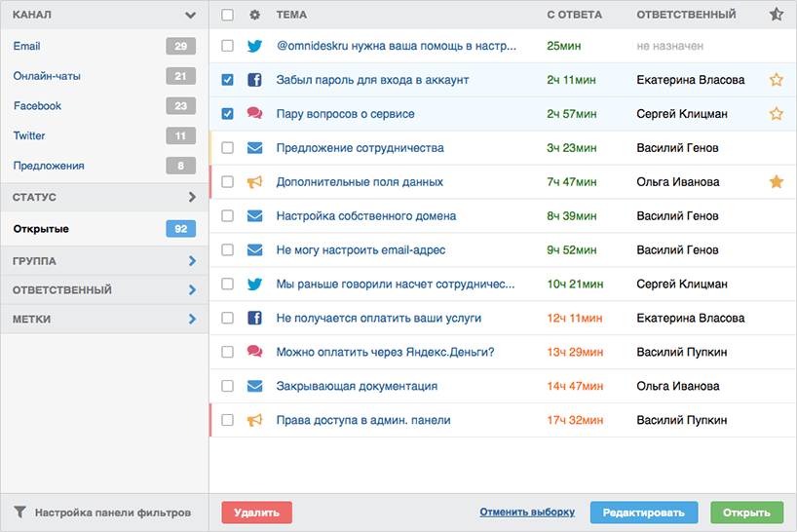Star the Екатерина Власова password ticket
This screenshot has width=797, height=532.
tap(777, 80)
